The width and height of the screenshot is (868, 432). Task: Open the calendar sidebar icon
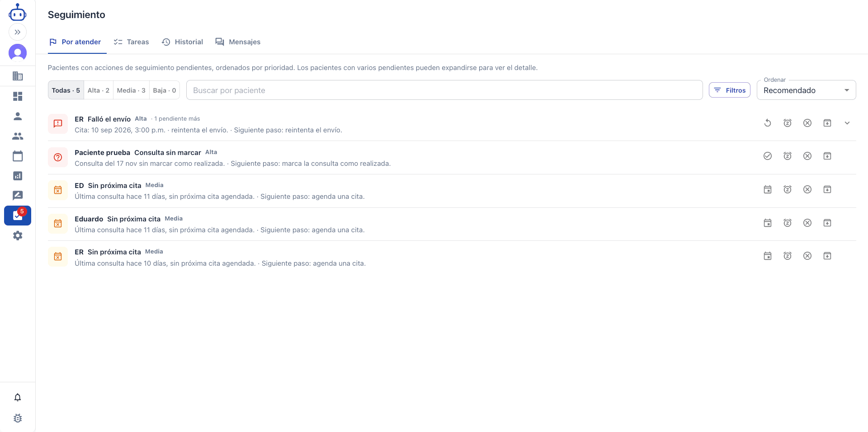(x=18, y=156)
